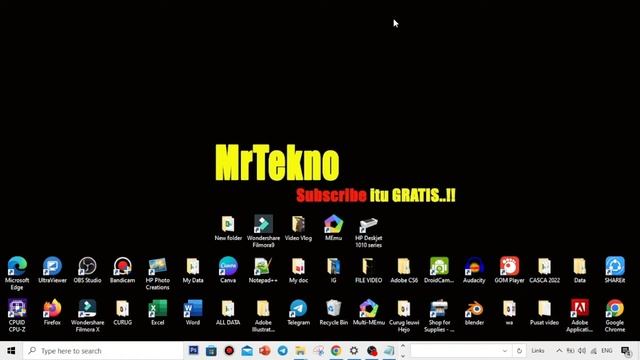Click the Type here to search box
This screenshot has height=360, width=640.
tap(103, 351)
